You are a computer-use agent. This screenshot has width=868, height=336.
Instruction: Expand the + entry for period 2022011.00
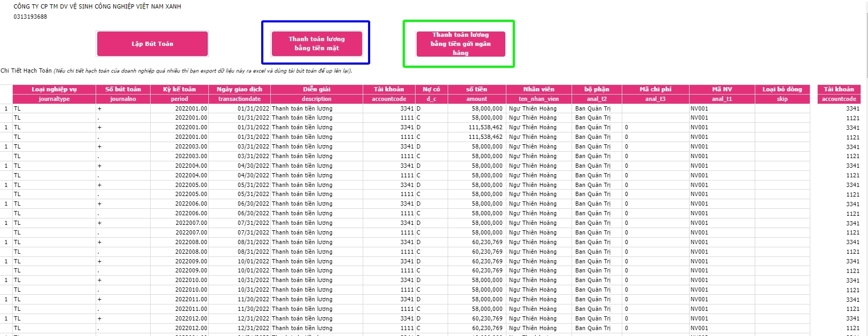99,300
